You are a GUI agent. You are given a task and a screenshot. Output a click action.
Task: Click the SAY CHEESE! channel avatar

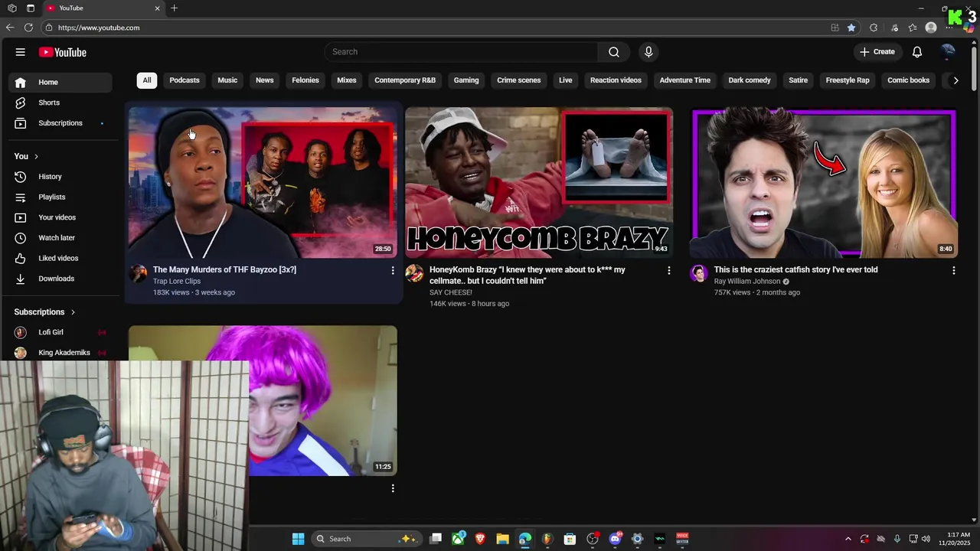(x=414, y=274)
